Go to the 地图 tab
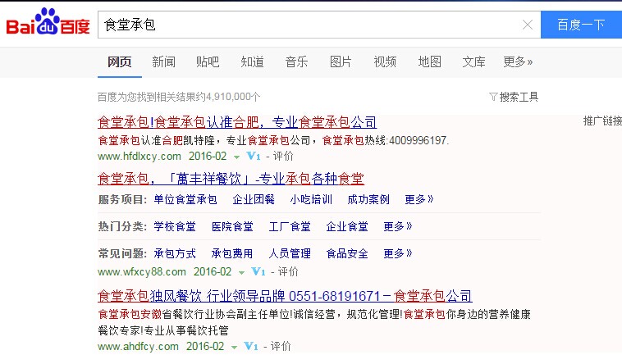The width and height of the screenshot is (622, 364). click(x=430, y=61)
